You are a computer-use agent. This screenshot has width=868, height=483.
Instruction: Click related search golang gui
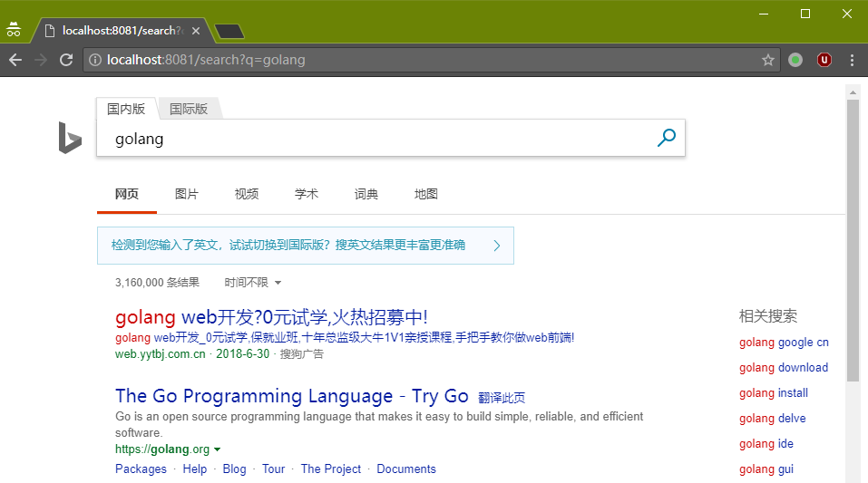pos(766,469)
